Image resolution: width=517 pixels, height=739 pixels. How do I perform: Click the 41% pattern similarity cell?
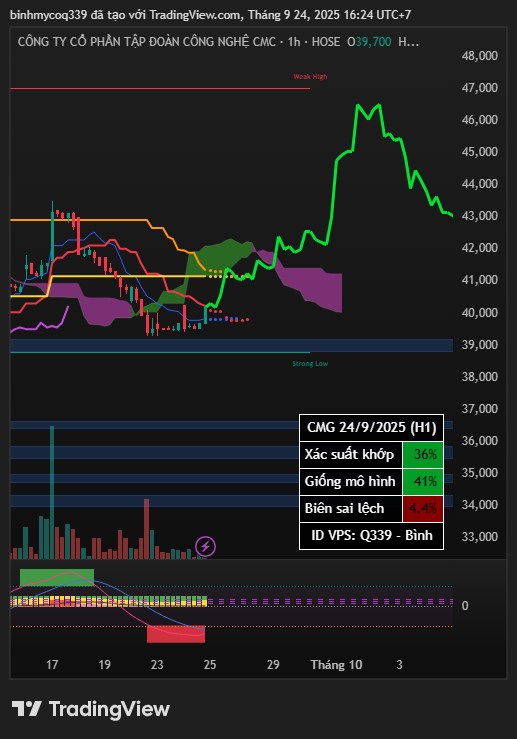[x=423, y=481]
